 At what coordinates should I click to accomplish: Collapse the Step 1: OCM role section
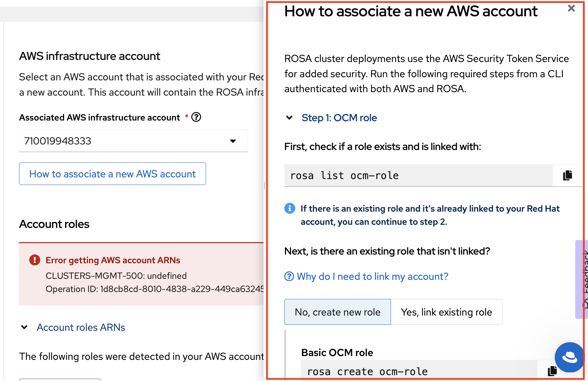289,118
